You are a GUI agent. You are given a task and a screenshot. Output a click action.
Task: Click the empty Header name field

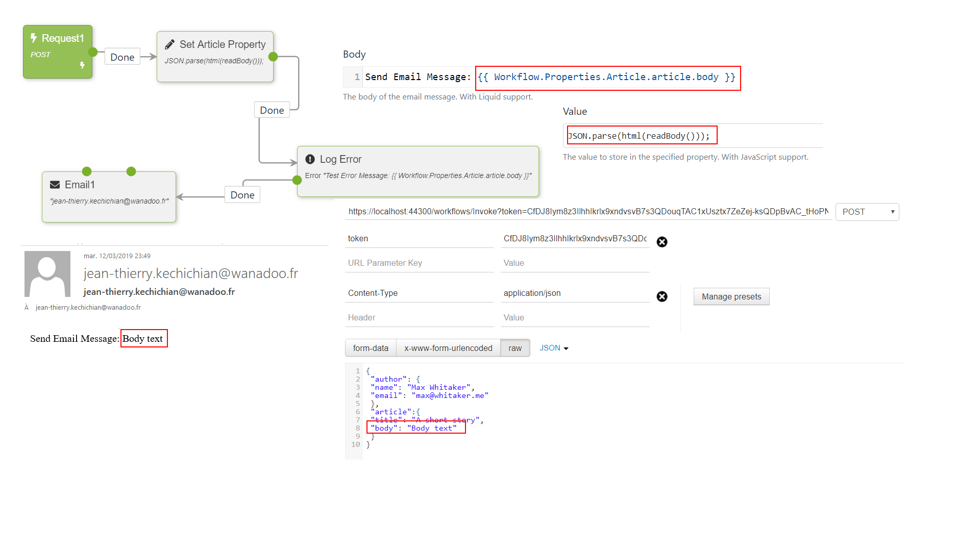click(419, 318)
